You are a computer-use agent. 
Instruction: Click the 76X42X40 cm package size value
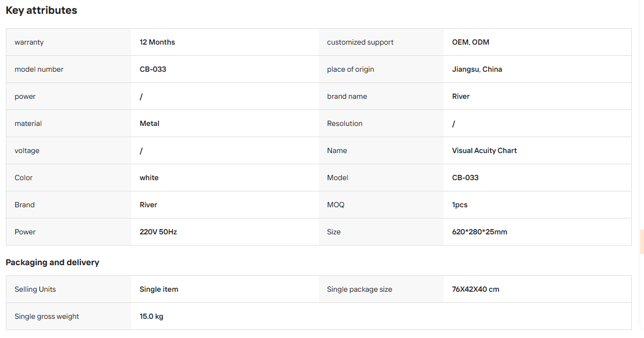pyautogui.click(x=476, y=289)
